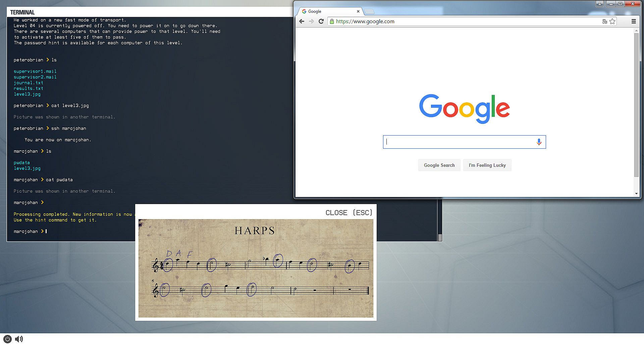
Task: Click the green padlock security icon
Action: (332, 21)
